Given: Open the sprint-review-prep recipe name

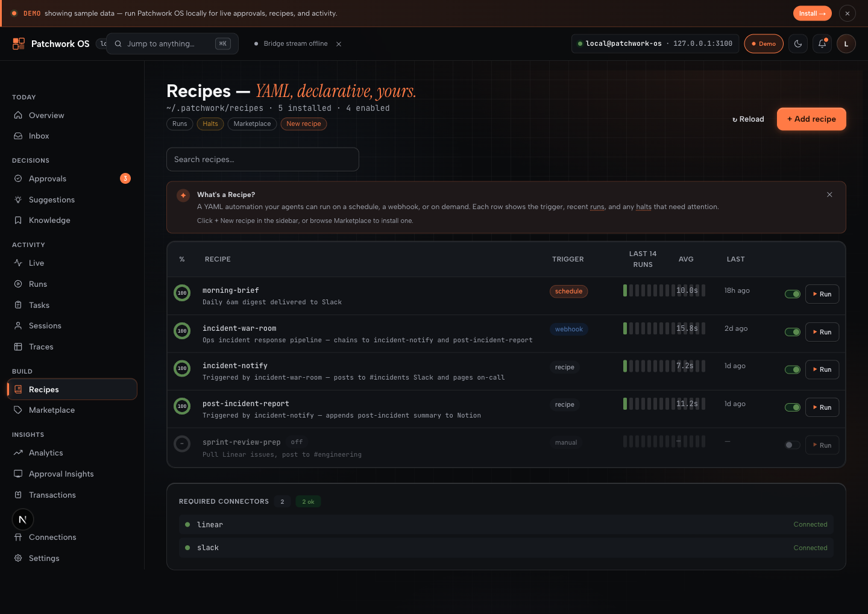Looking at the screenshot, I should (x=242, y=442).
